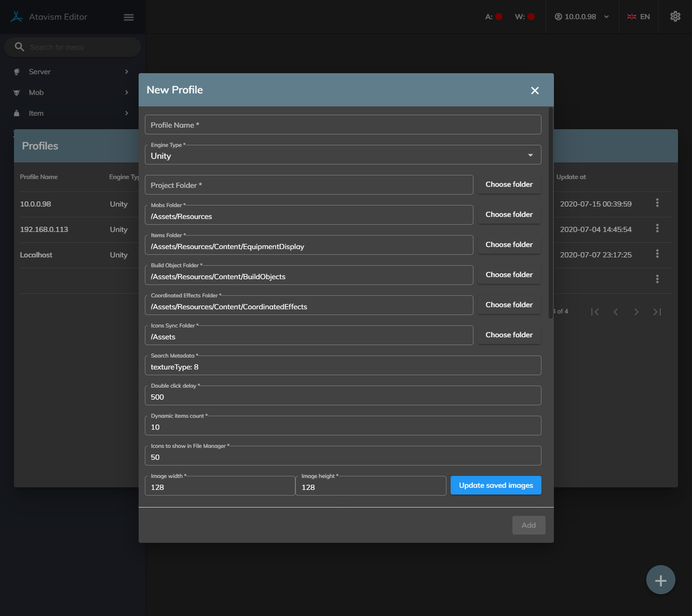The width and height of the screenshot is (692, 616).
Task: Open options menu for the 10.0.0.98 row
Action: (657, 203)
